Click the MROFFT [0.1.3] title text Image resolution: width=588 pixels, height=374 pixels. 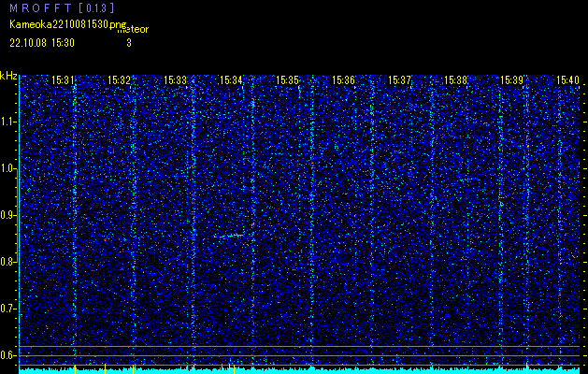pyautogui.click(x=63, y=7)
